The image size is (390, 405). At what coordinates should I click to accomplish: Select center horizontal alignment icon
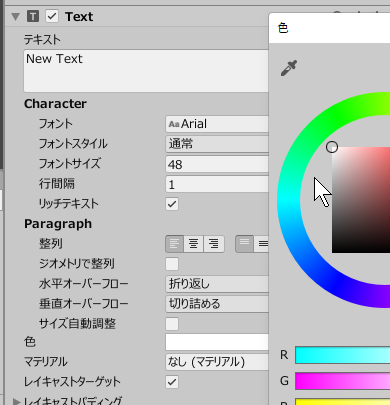tap(194, 244)
